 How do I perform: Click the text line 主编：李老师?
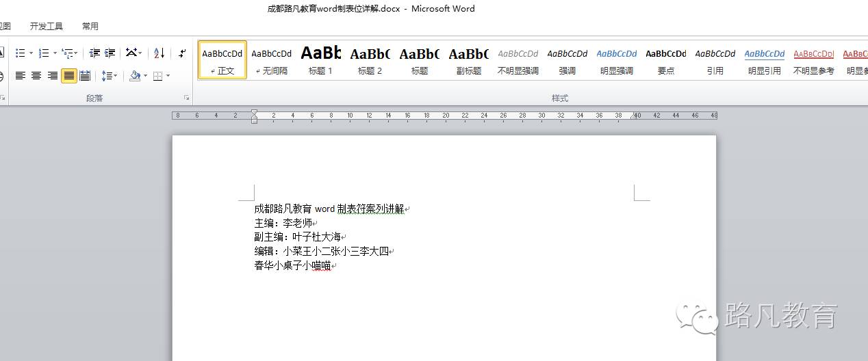pos(283,223)
